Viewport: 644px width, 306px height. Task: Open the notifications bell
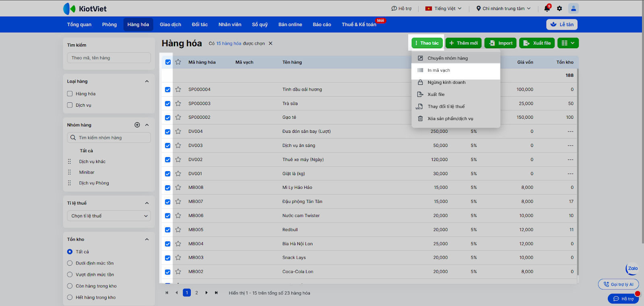tap(547, 8)
